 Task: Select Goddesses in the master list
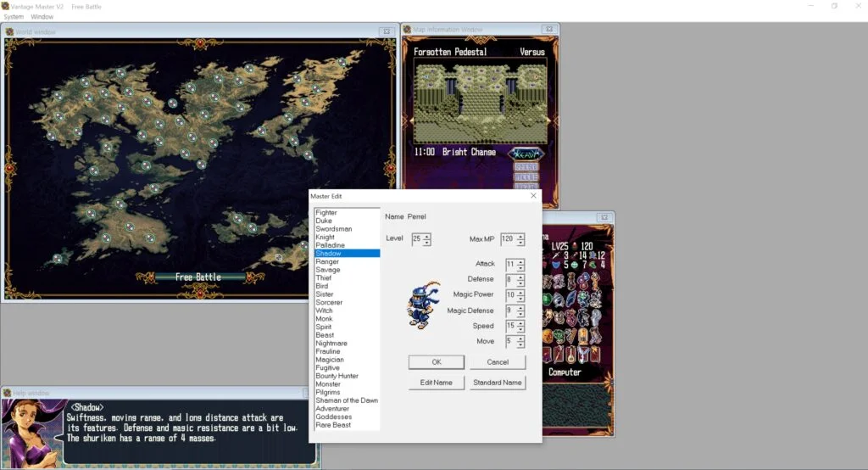[x=347, y=417]
